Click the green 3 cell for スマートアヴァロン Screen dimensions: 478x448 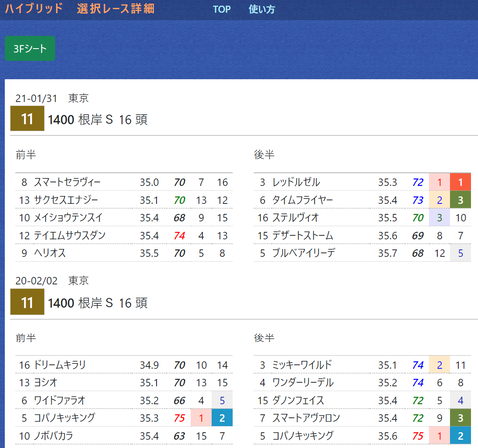pyautogui.click(x=460, y=418)
